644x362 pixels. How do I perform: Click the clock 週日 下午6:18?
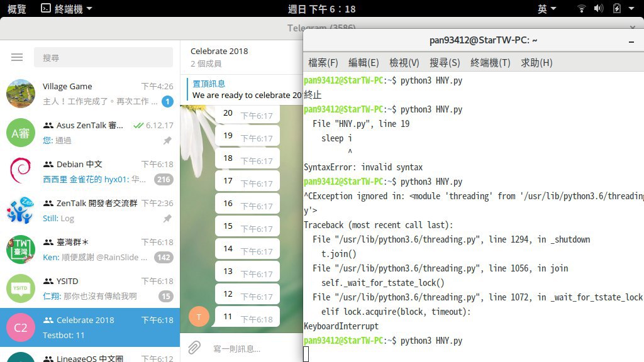click(x=321, y=9)
